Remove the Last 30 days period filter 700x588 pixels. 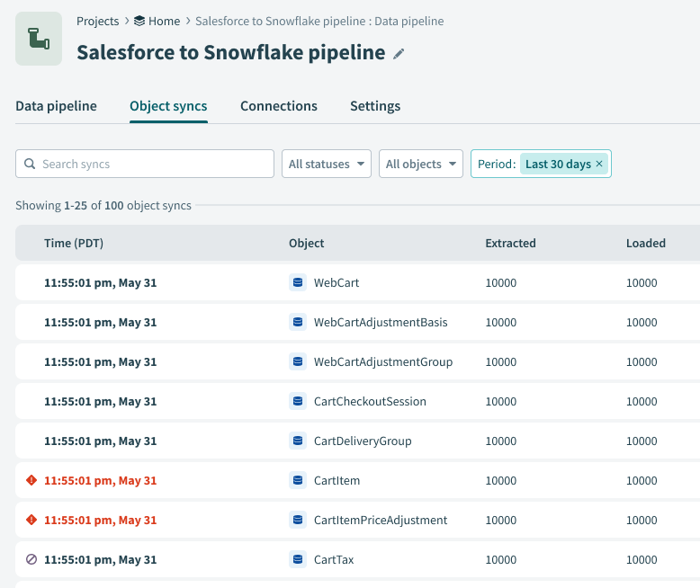tap(599, 165)
